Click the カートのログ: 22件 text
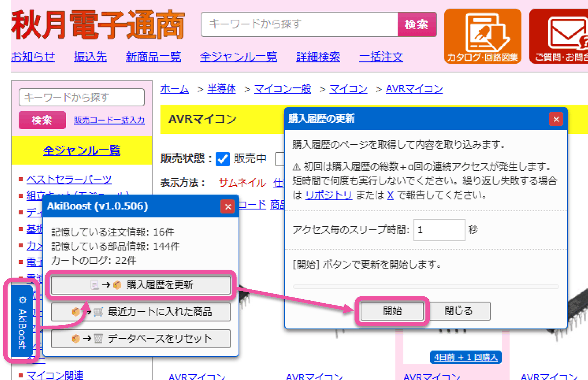 tap(94, 261)
